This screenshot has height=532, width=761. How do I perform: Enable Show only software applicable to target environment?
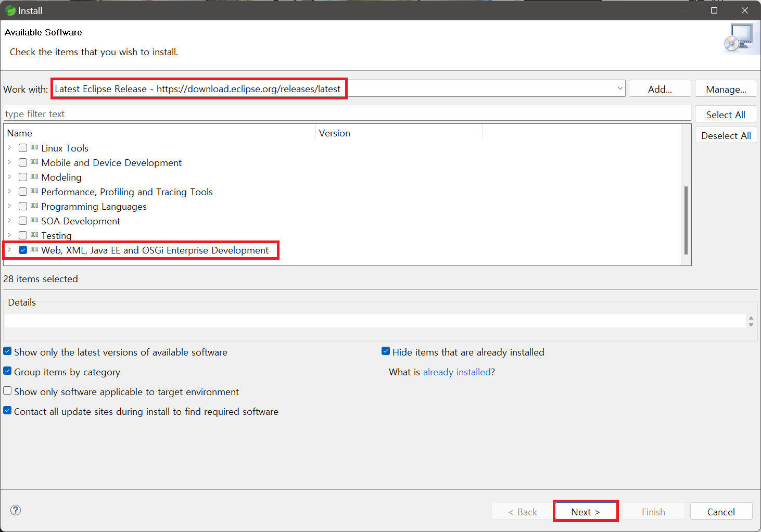click(x=7, y=391)
